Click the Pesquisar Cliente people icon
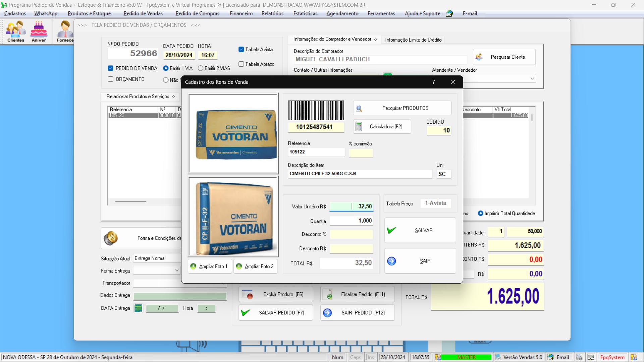 tap(479, 57)
